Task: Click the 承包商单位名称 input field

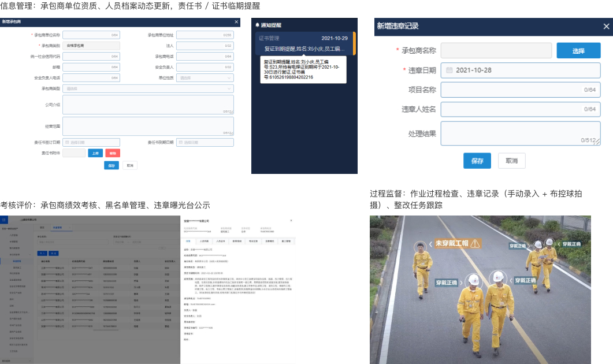Action: (91, 35)
